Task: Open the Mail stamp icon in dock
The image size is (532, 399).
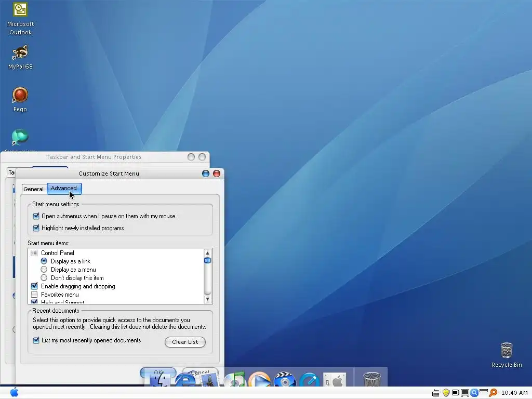Action: tap(210, 379)
